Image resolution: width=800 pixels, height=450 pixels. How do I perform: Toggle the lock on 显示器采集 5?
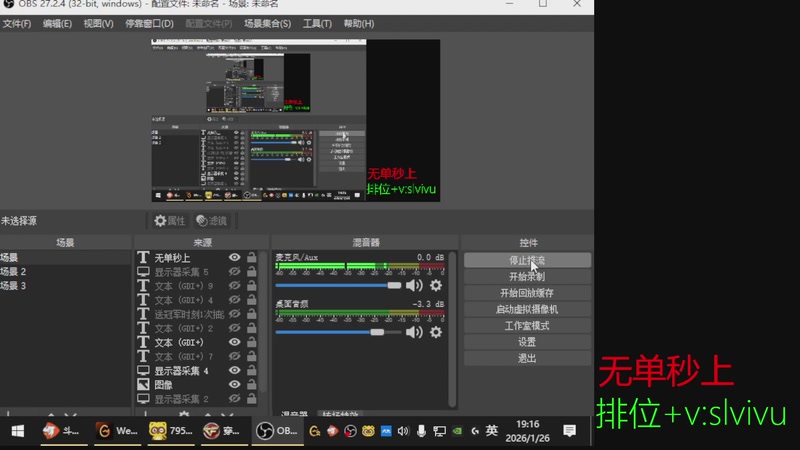[252, 272]
